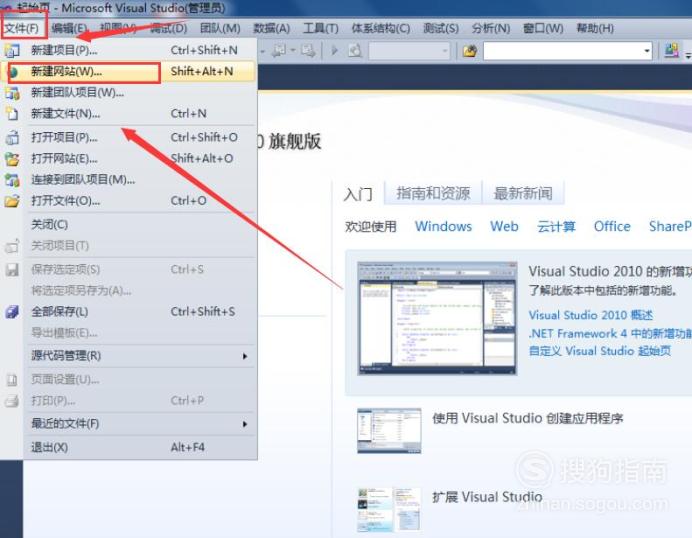Click the open file folder icon
692x538 pixels.
[12, 201]
